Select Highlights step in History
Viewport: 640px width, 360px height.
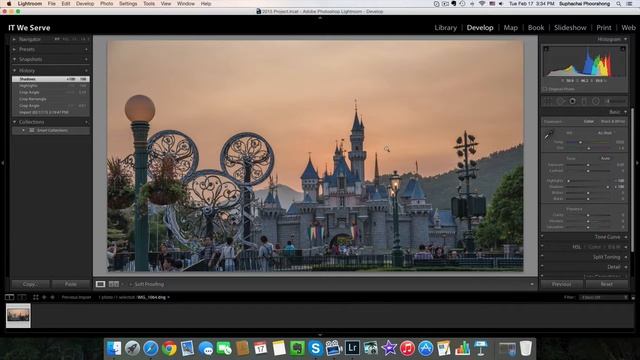click(51, 86)
